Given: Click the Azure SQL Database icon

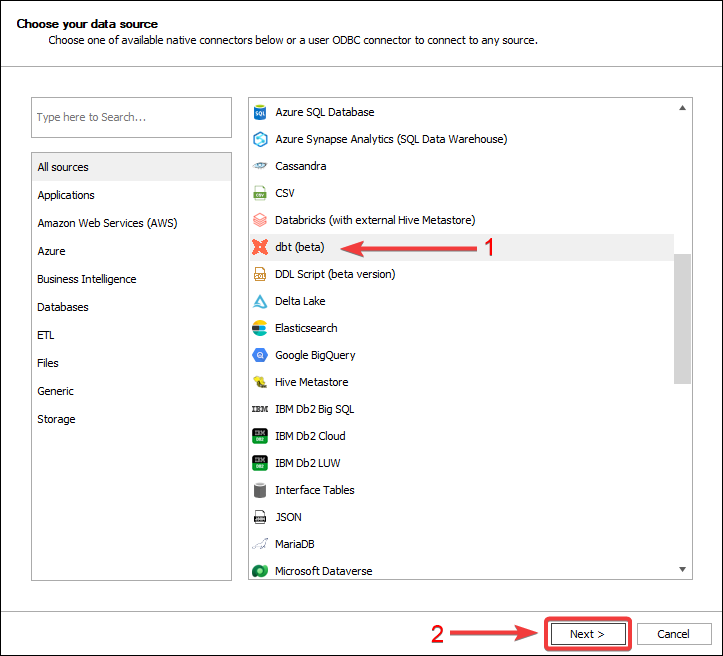Looking at the screenshot, I should click(260, 112).
